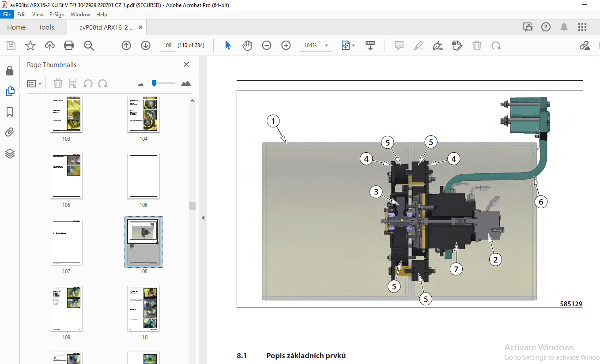Click the toolbar Rotate icon
Image resolution: width=600 pixels, height=364 pixels.
pyautogui.click(x=496, y=45)
